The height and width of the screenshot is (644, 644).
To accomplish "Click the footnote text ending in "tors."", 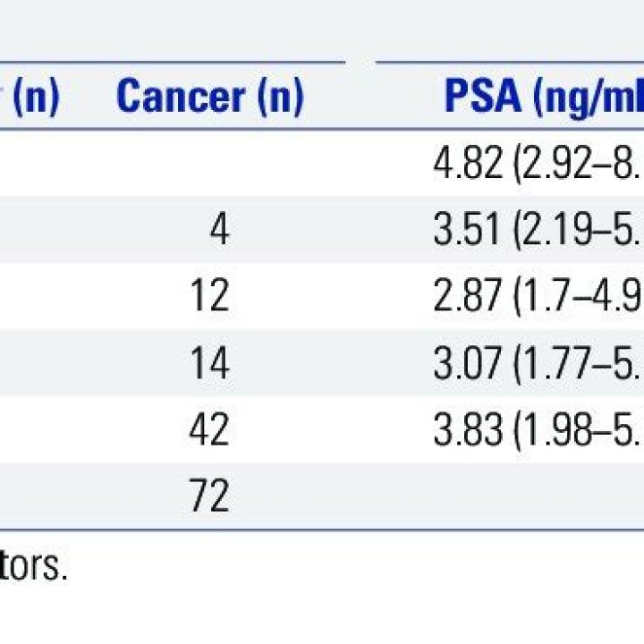I will click(x=33, y=568).
